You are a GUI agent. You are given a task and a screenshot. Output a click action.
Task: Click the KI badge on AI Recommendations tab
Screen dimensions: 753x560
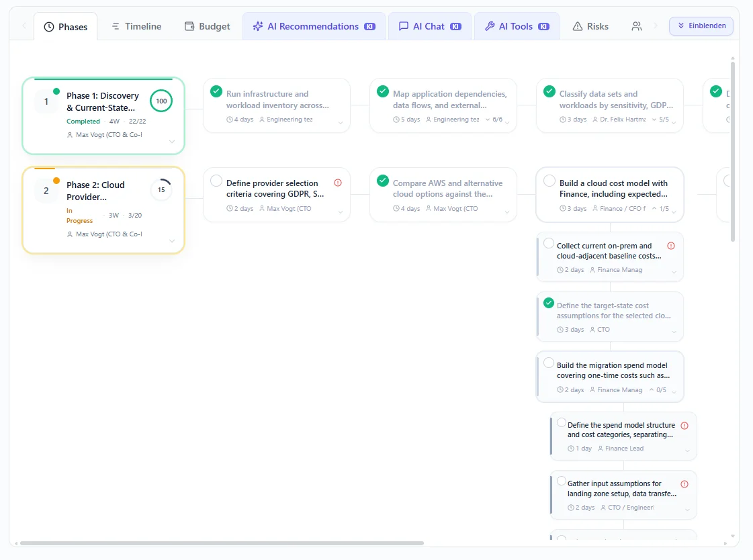coord(369,27)
